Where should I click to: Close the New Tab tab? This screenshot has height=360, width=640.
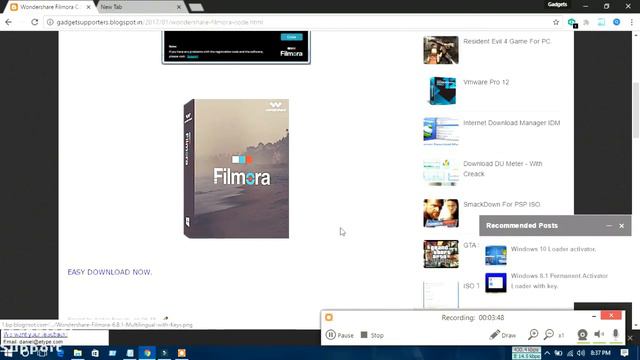[179, 7]
